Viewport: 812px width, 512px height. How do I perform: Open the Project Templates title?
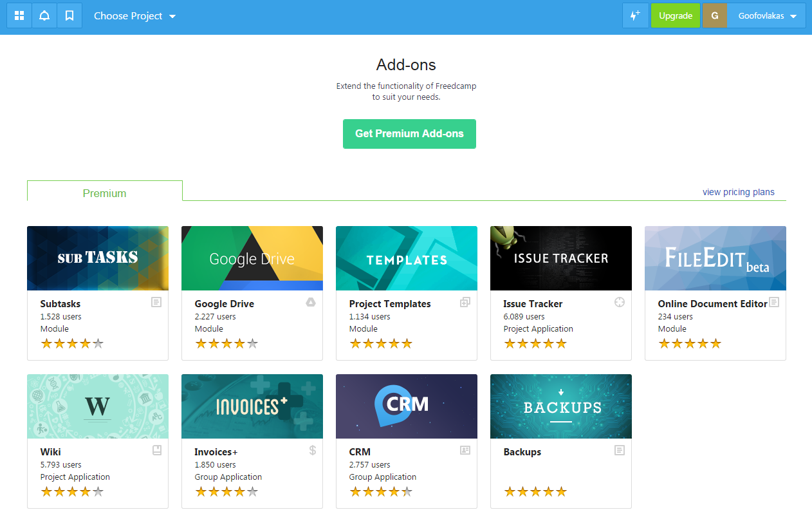(390, 304)
